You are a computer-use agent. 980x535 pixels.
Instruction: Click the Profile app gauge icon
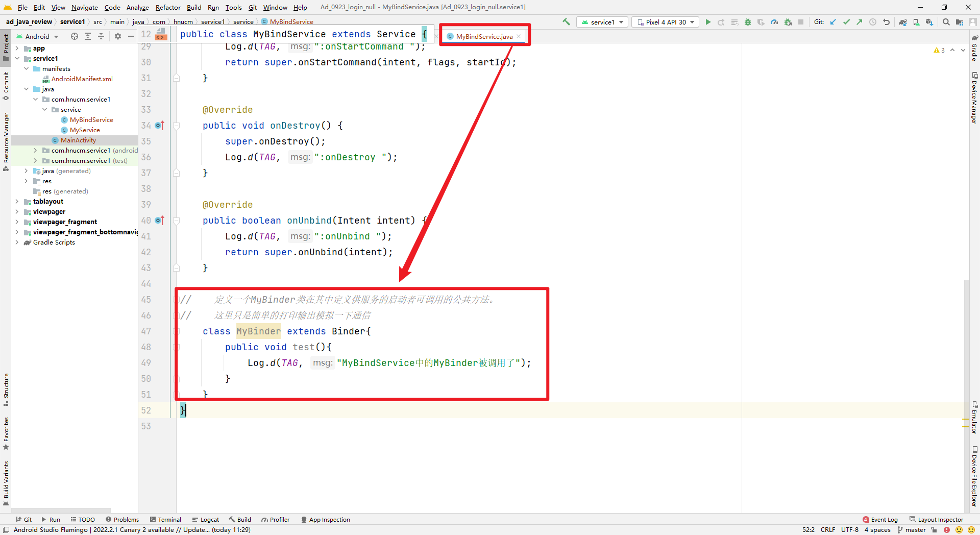774,22
